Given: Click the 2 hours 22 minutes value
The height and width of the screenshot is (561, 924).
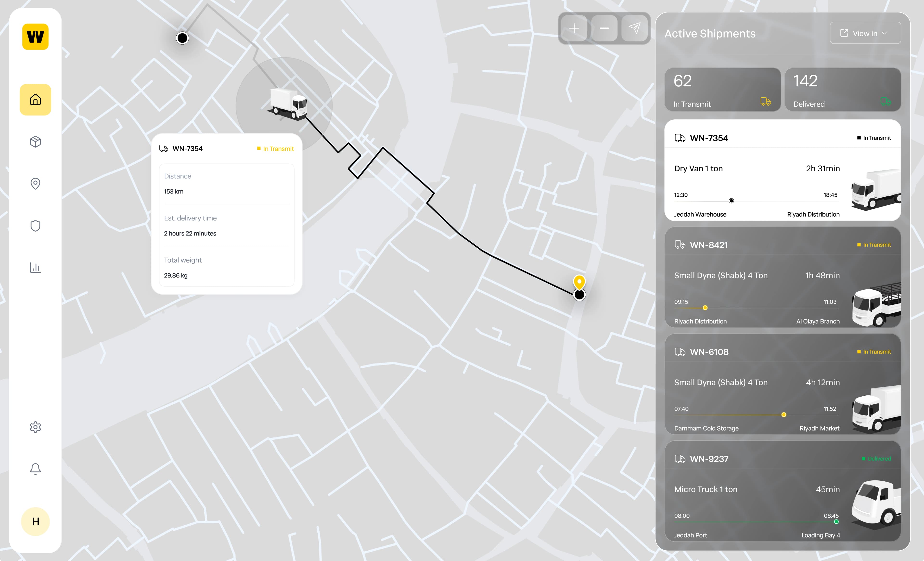Looking at the screenshot, I should (x=190, y=233).
